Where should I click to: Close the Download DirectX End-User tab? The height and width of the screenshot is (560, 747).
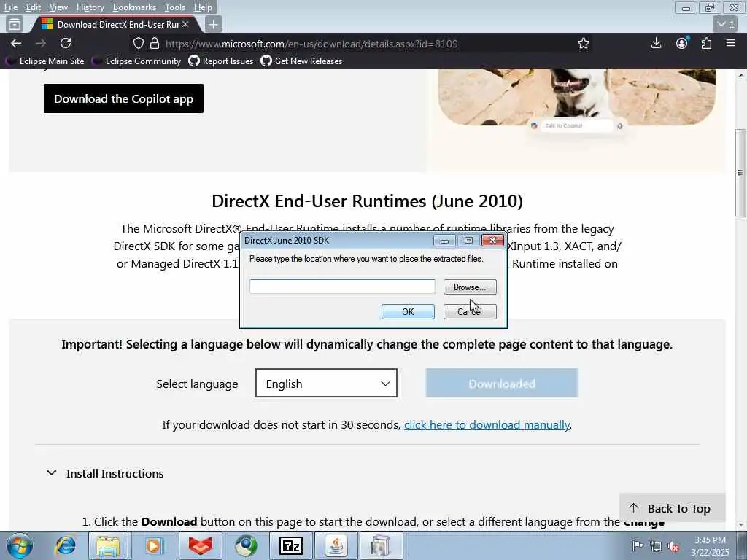coord(185,24)
